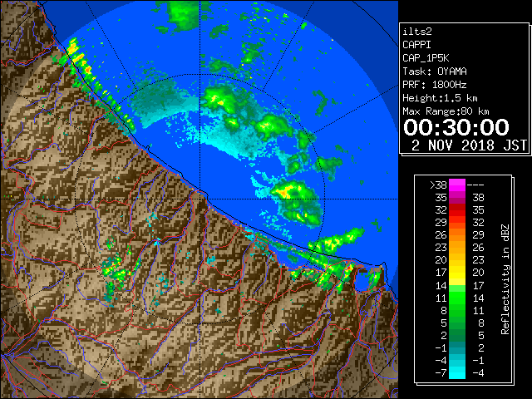This screenshot has width=532, height=399.
Task: Click the '---' legend label
Action: [475, 185]
